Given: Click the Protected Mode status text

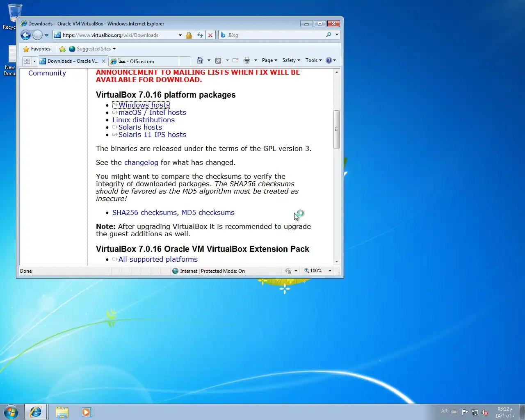Looking at the screenshot, I should [212, 271].
